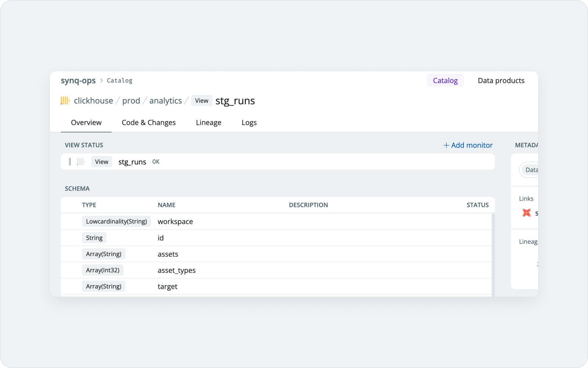Click the stg_runs title heading
The image size is (588, 368).
235,101
